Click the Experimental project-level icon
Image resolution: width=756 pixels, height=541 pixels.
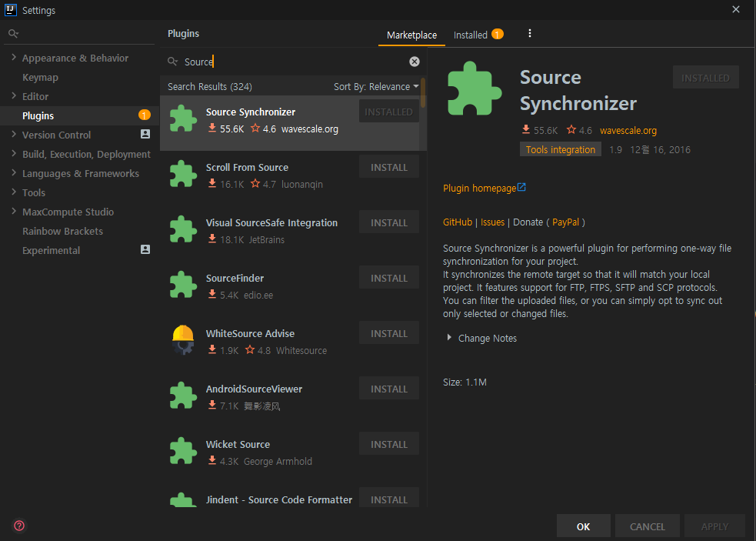(145, 249)
